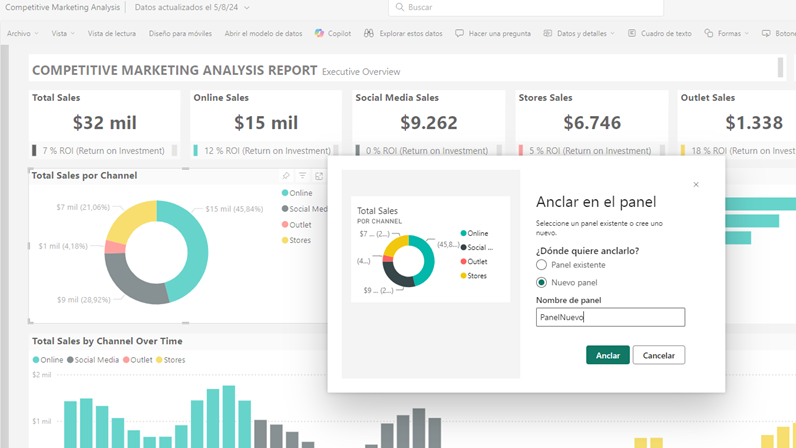Screen dimensions: 796x448
Task: Click Online legend in Over Time chart
Action: coord(48,360)
